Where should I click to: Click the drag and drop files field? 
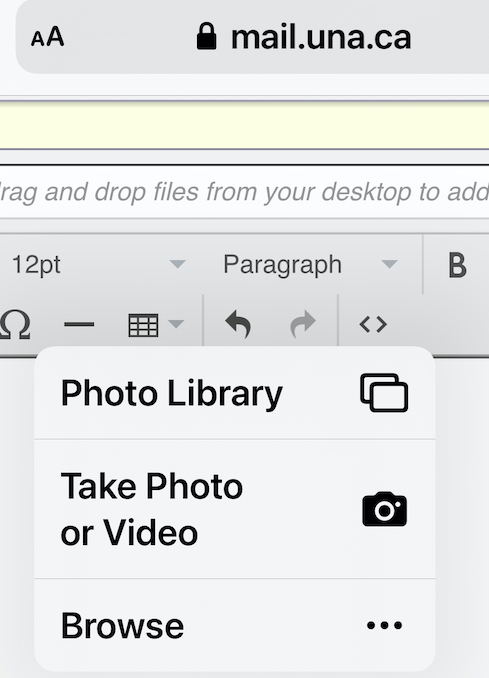point(244,192)
